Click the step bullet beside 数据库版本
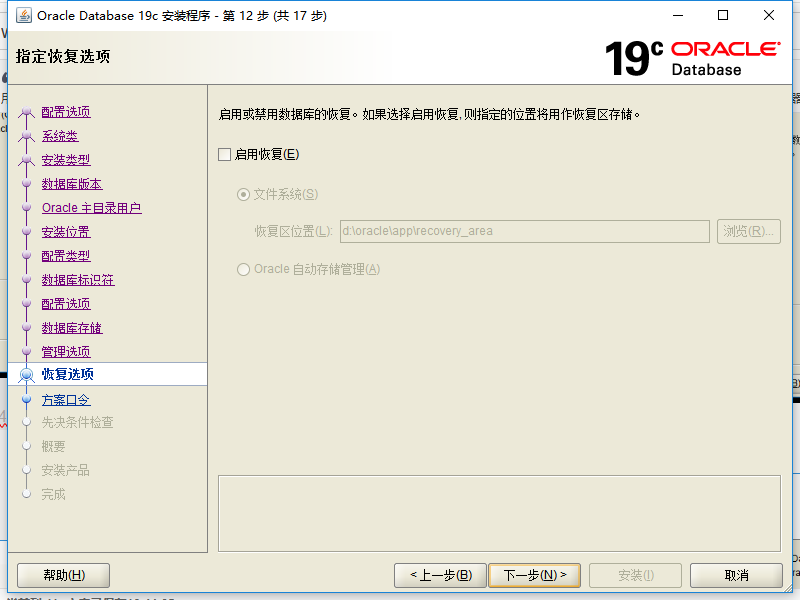Screen dimensions: 800x600 [27, 184]
